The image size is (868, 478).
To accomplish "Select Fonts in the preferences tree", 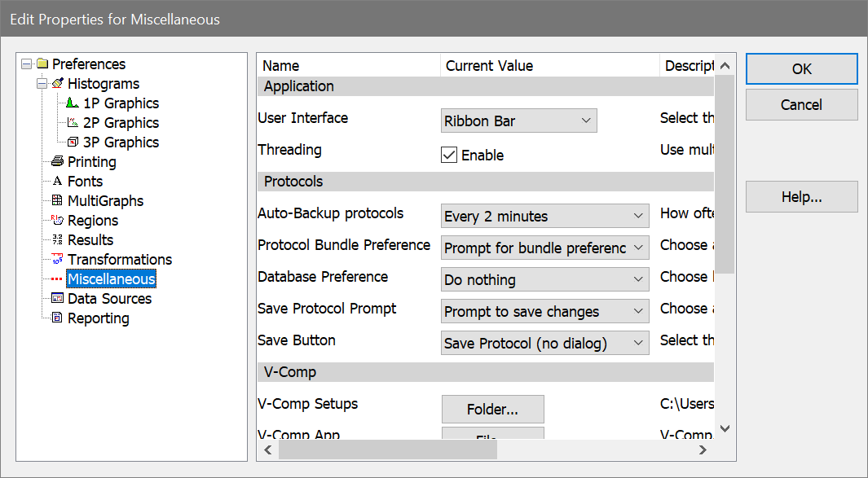I will pyautogui.click(x=85, y=182).
